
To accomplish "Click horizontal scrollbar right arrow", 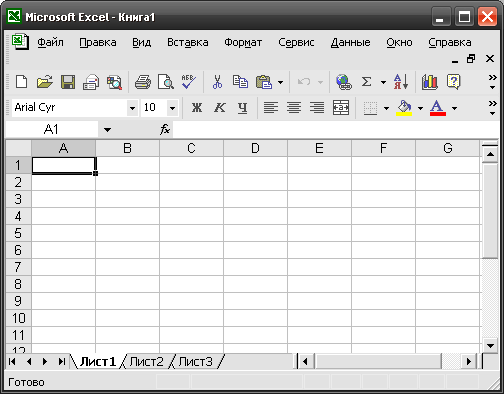I will pyautogui.click(x=469, y=361).
